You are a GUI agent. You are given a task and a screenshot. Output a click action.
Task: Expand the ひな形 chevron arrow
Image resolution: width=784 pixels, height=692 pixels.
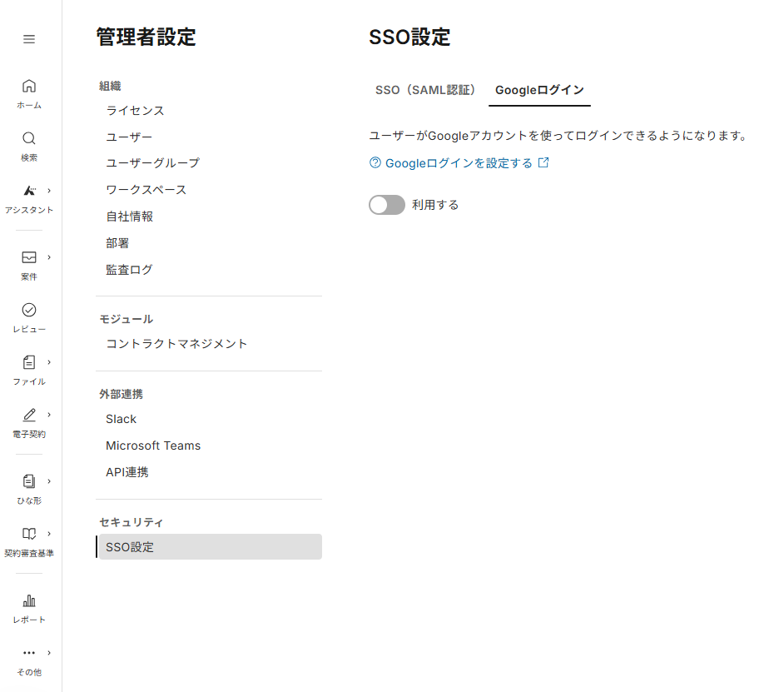point(49,481)
